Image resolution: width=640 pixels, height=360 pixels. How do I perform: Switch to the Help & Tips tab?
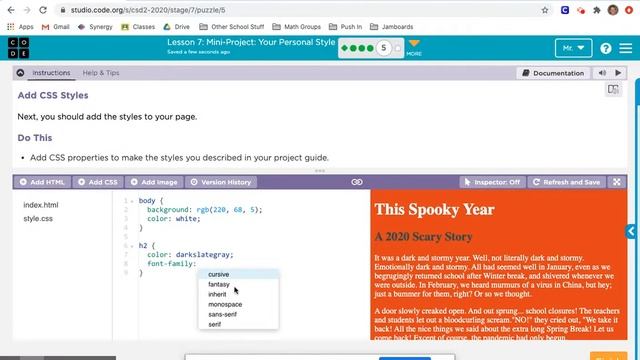[101, 73]
